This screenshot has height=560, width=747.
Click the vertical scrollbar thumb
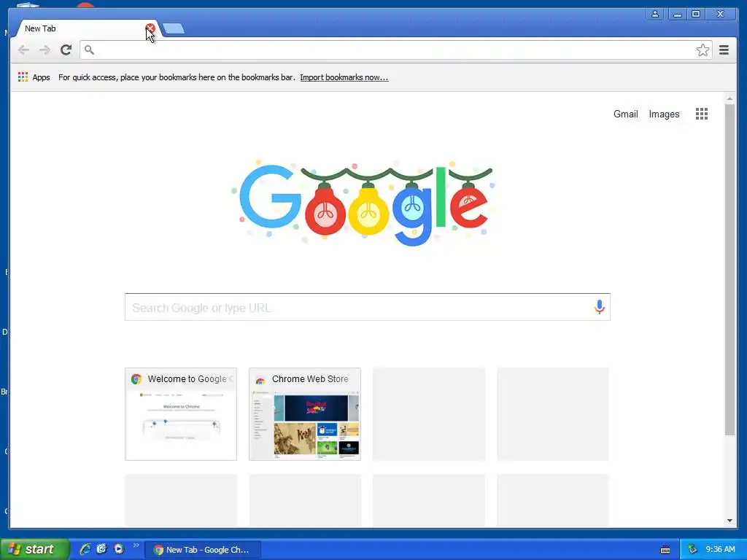click(x=729, y=269)
